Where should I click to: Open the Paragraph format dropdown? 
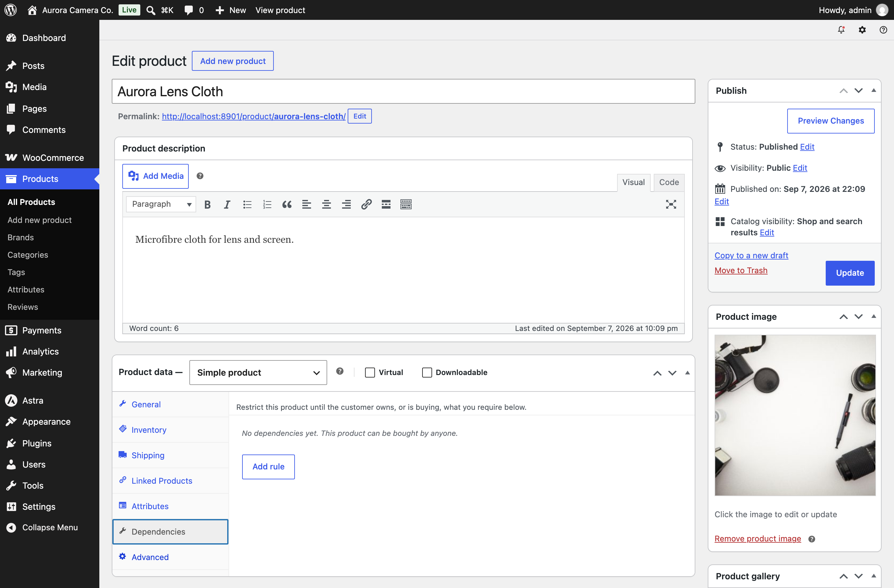(x=161, y=204)
